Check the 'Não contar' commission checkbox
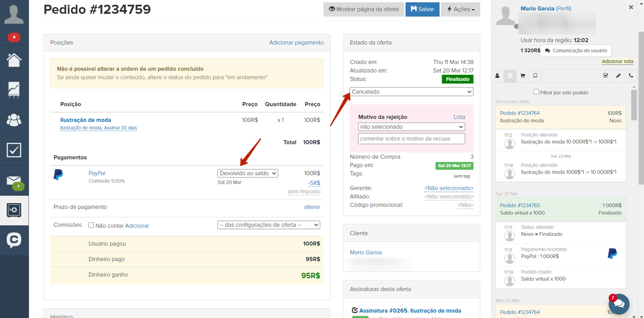 (91, 226)
